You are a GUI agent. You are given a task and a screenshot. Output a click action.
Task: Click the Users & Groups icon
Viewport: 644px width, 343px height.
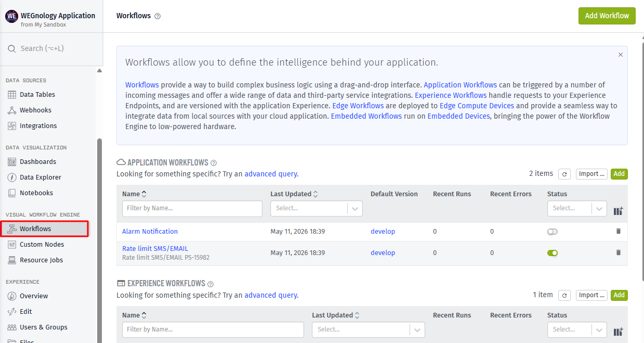pyautogui.click(x=11, y=327)
